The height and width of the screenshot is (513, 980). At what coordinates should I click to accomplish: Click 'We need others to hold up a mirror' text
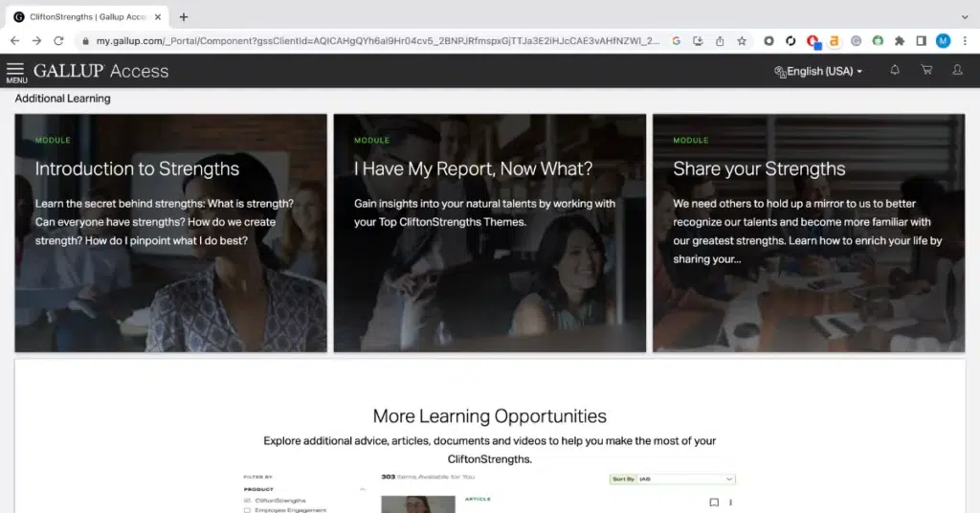coord(808,232)
